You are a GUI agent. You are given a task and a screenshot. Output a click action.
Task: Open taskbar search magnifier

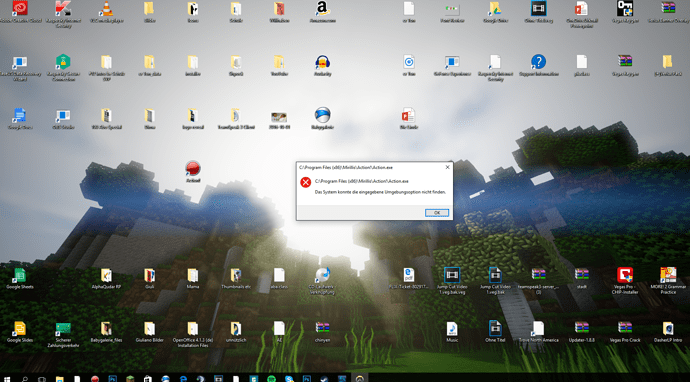coord(25,378)
